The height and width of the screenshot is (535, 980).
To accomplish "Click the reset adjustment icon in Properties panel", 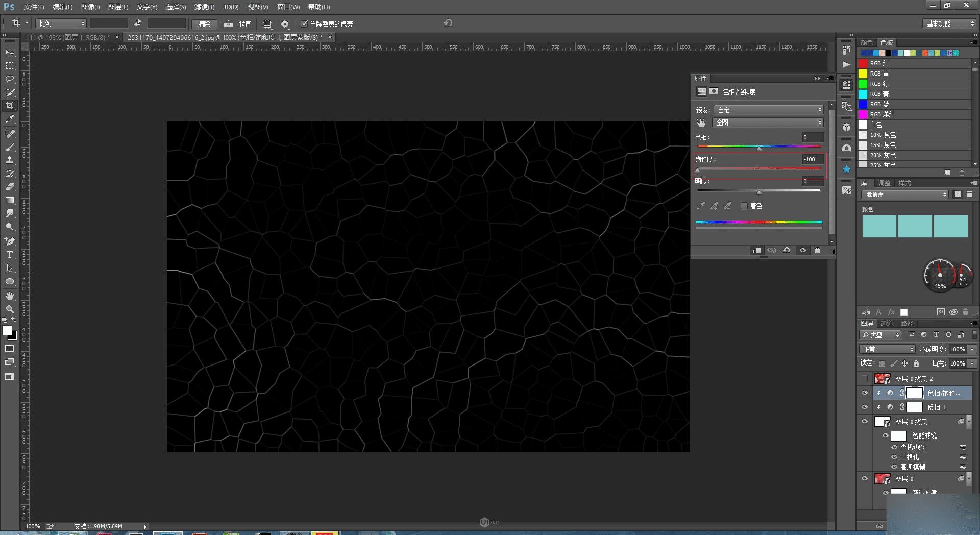I will (x=787, y=250).
